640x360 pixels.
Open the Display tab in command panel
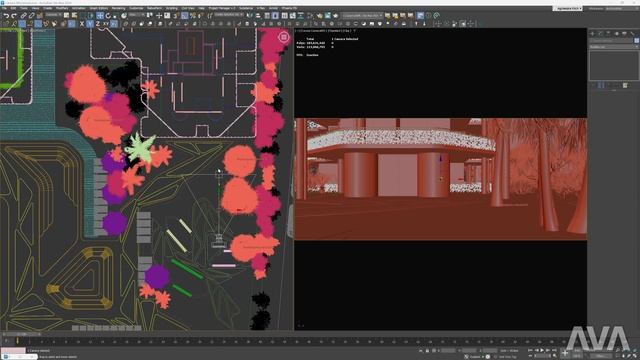pos(624,33)
